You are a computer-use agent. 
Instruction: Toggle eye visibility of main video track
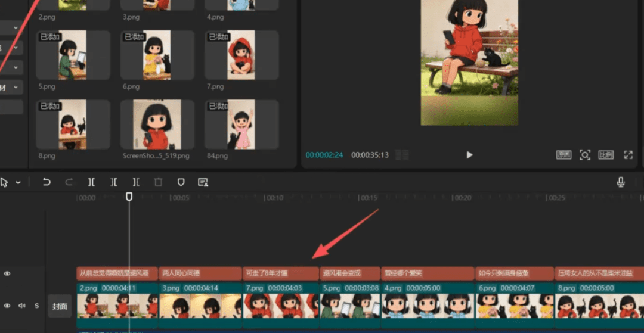coord(7,306)
